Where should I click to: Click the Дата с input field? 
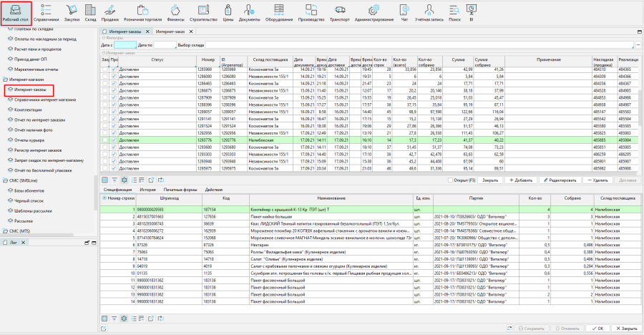[125, 45]
